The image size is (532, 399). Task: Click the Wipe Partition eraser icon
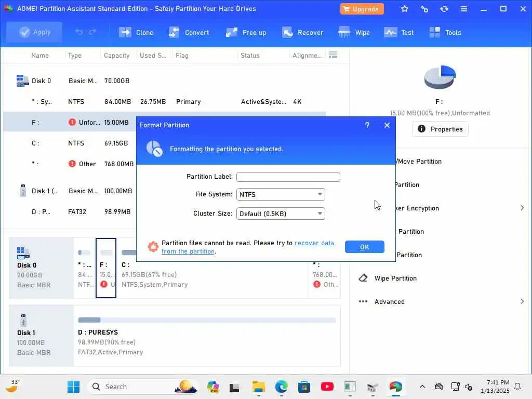(363, 278)
